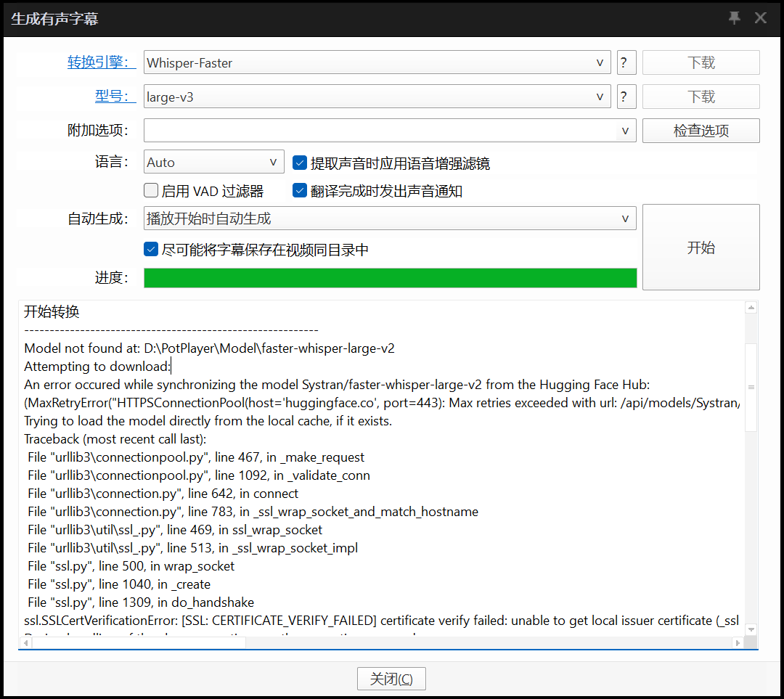The height and width of the screenshot is (699, 784).
Task: Download the selected conversion engine
Action: coord(701,62)
